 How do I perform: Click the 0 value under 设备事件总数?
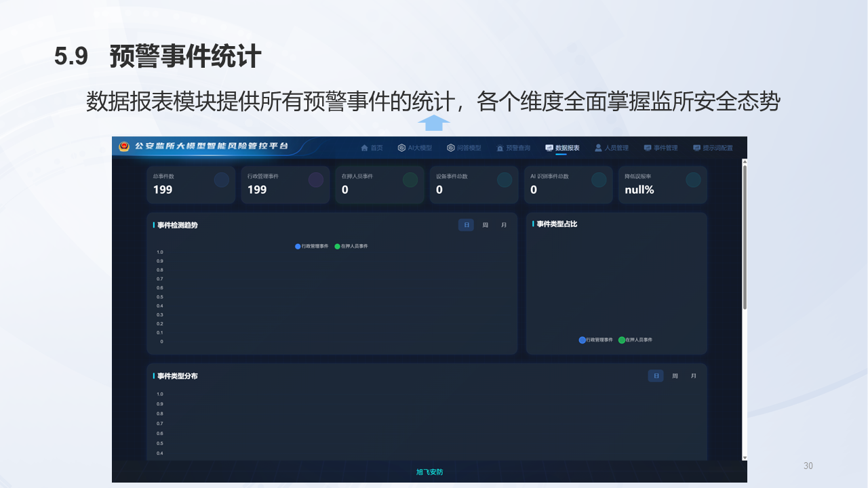[x=439, y=190]
